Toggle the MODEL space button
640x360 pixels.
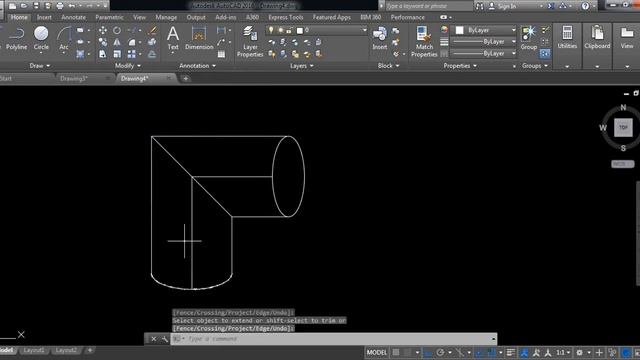tap(376, 352)
